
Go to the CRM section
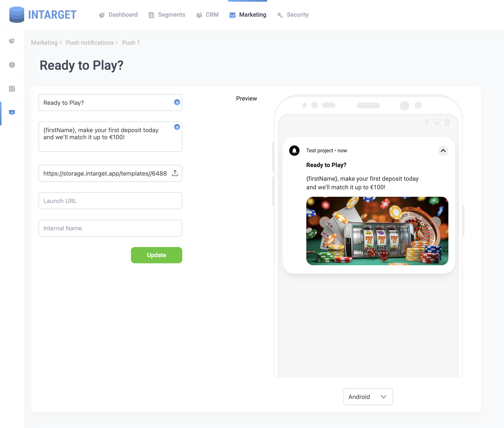pos(207,15)
